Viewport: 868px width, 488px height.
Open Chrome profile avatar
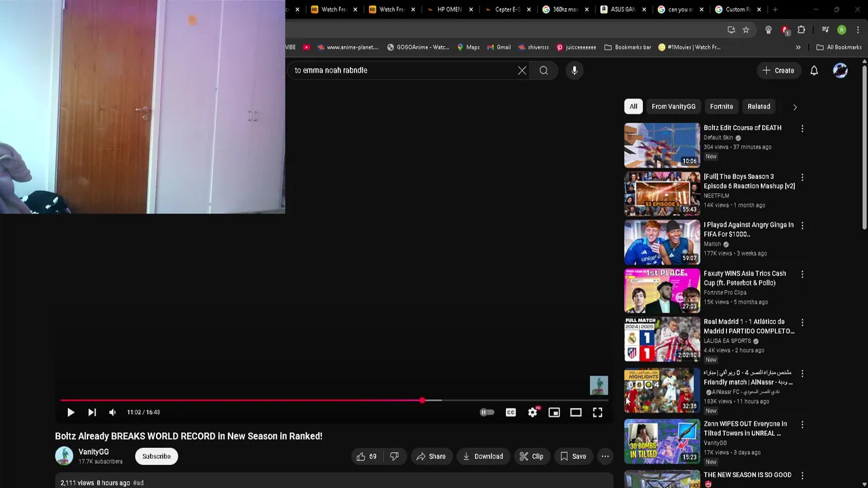coord(842,30)
